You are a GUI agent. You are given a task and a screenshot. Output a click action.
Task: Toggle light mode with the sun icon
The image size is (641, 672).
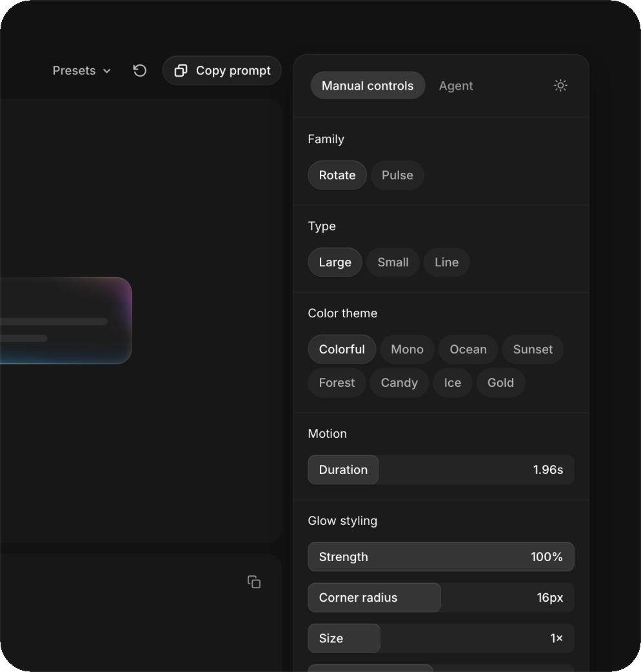[560, 85]
